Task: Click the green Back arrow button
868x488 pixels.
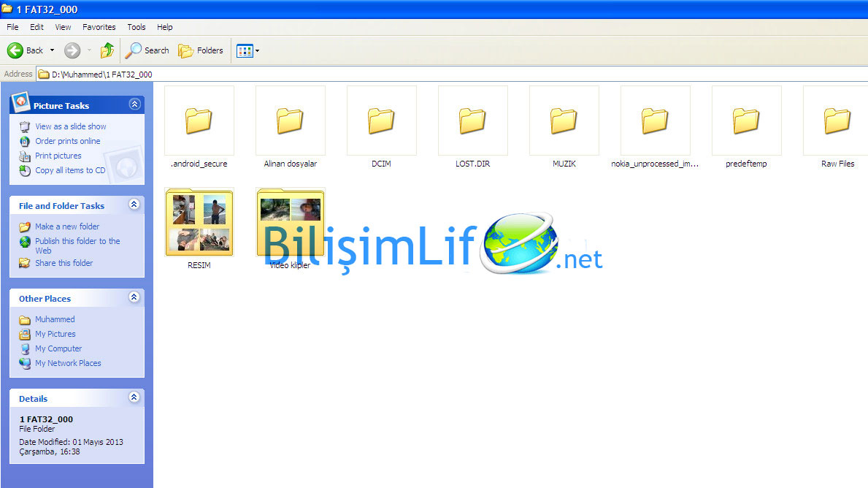Action: point(16,50)
